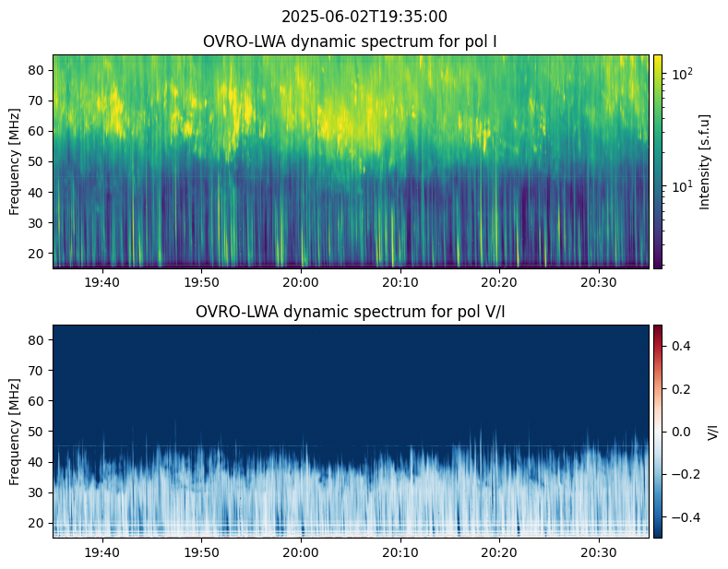Click inside the pol I dynamic spectrum plot
The width and height of the screenshot is (728, 569).
(352, 161)
